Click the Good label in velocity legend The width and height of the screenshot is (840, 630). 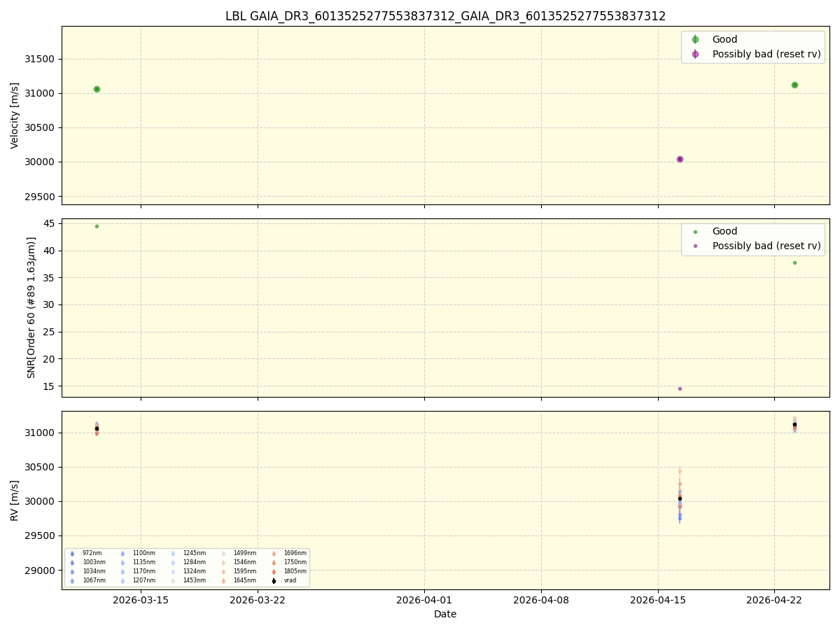point(724,40)
